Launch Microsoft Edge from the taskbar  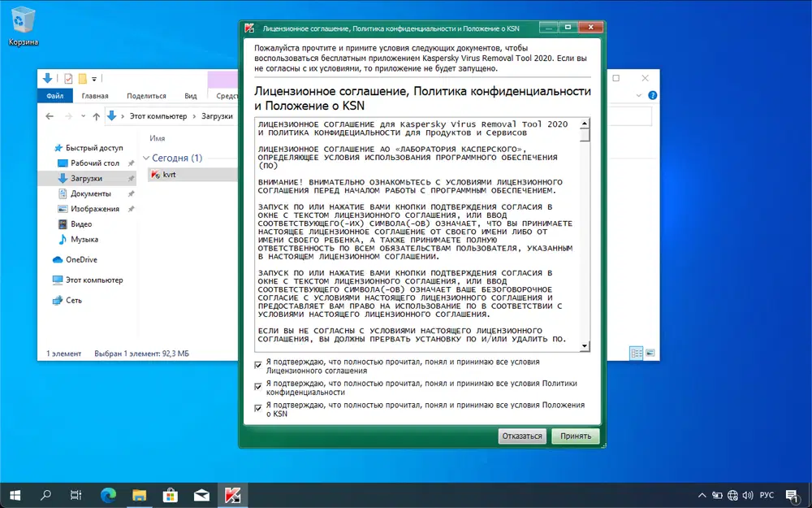[x=108, y=496]
